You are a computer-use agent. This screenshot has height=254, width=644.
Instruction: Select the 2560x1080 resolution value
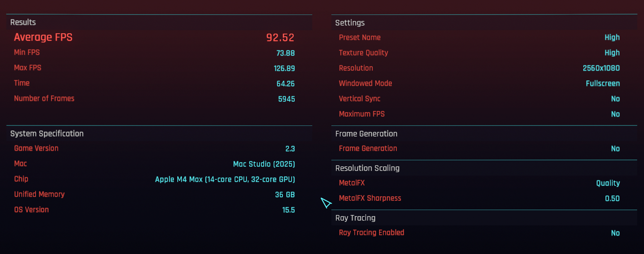(601, 68)
